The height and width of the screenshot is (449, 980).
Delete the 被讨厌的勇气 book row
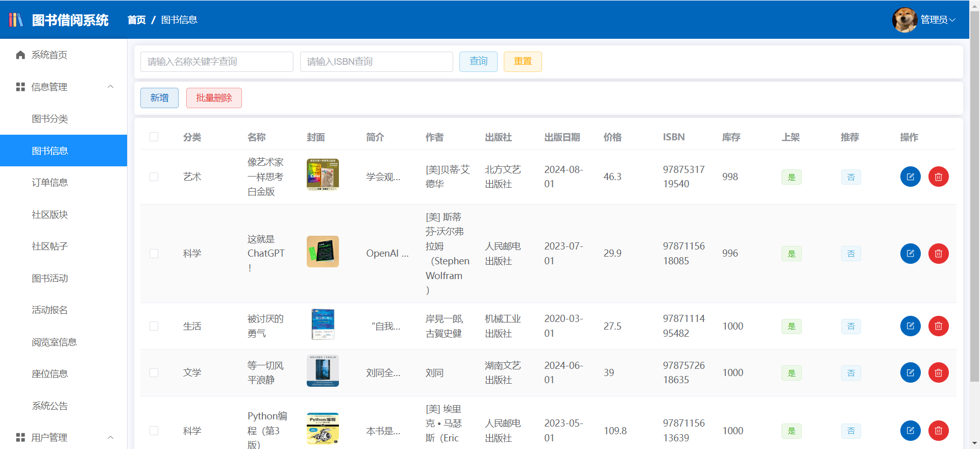(938, 326)
